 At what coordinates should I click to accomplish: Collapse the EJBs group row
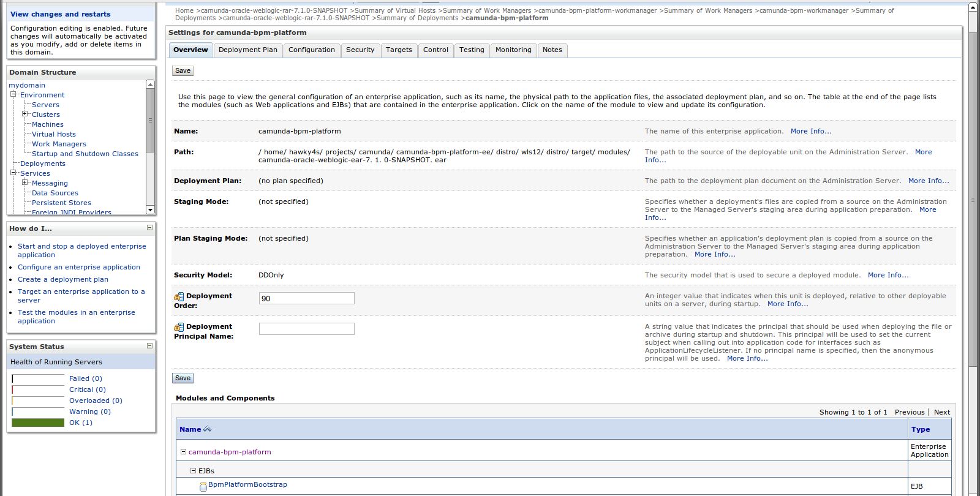pyautogui.click(x=193, y=471)
